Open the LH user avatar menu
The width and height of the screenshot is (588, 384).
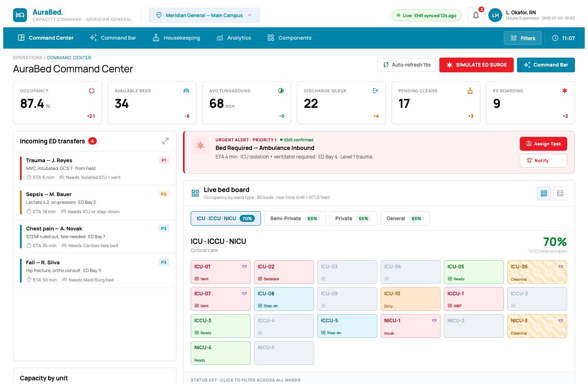(x=495, y=15)
